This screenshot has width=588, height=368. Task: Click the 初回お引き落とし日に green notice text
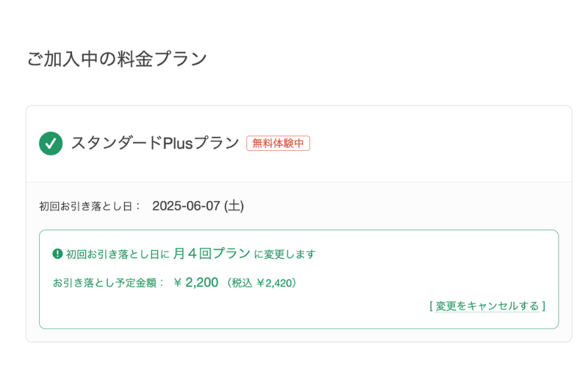point(118,254)
